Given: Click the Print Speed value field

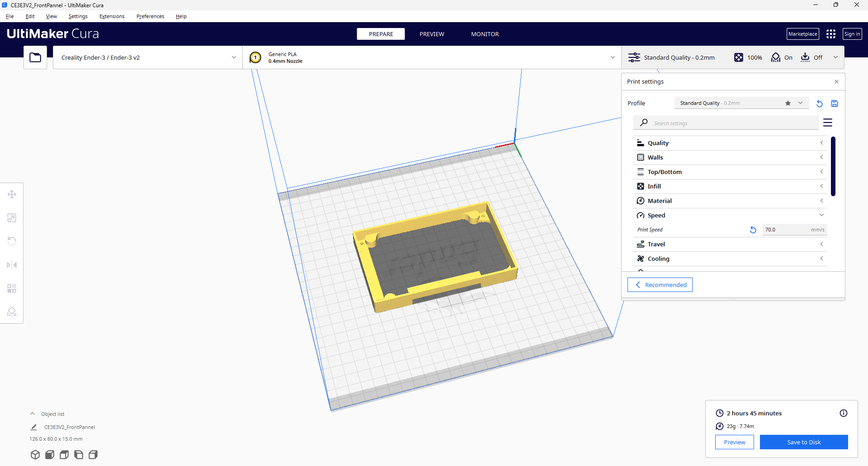Looking at the screenshot, I should [795, 230].
